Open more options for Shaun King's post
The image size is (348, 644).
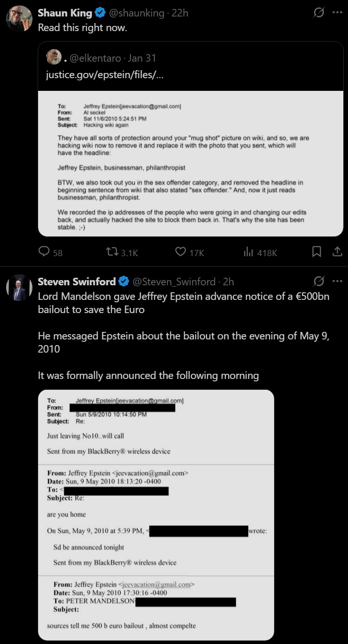click(x=337, y=13)
